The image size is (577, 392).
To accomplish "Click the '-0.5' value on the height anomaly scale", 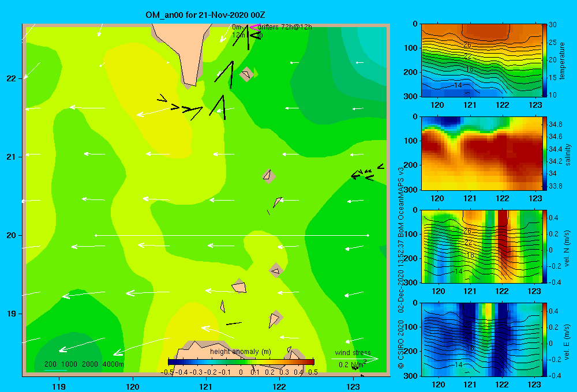I will point(167,372).
